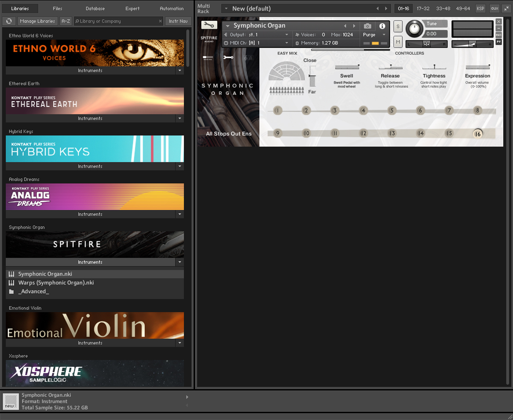
Task: Click the new instrument file icon in info pane
Action: pos(11,402)
